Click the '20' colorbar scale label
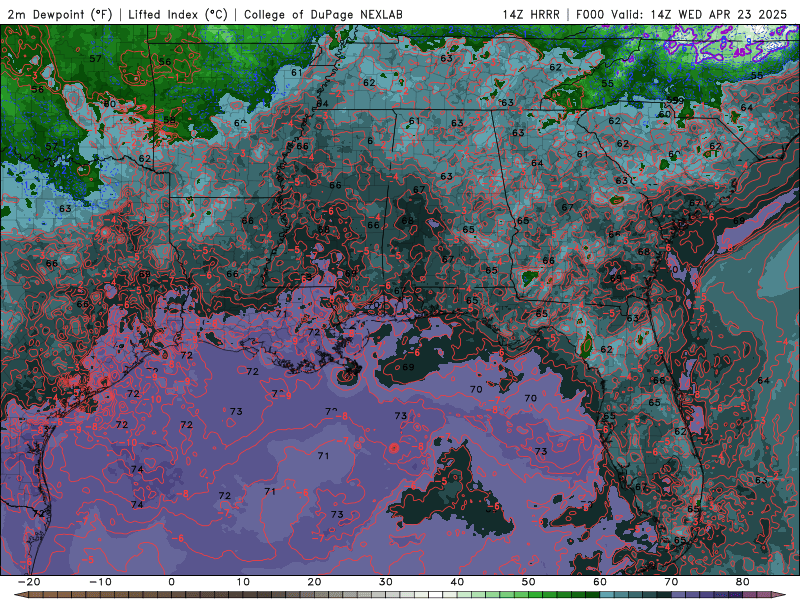 click(x=314, y=582)
